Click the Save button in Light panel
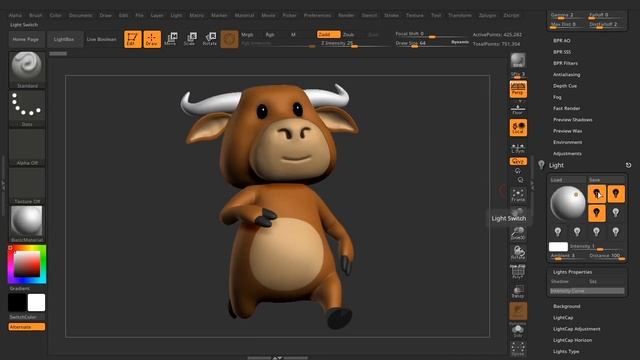640x360 pixels. tap(606, 180)
